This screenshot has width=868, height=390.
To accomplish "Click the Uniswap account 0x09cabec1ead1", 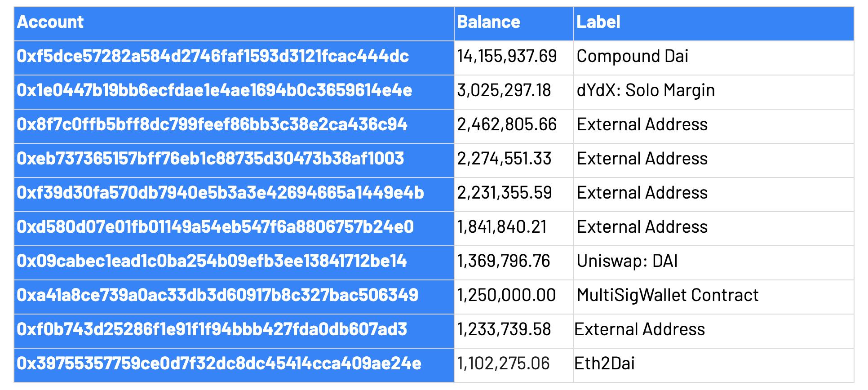I will [212, 261].
